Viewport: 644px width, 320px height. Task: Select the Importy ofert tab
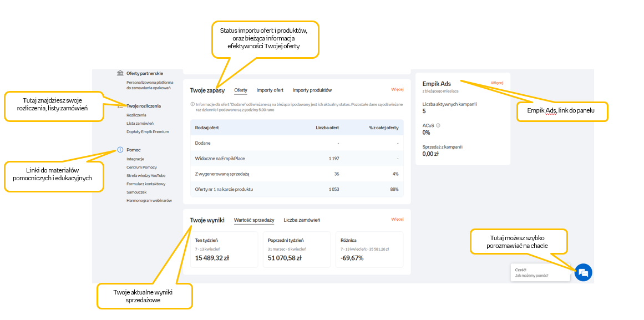270,90
